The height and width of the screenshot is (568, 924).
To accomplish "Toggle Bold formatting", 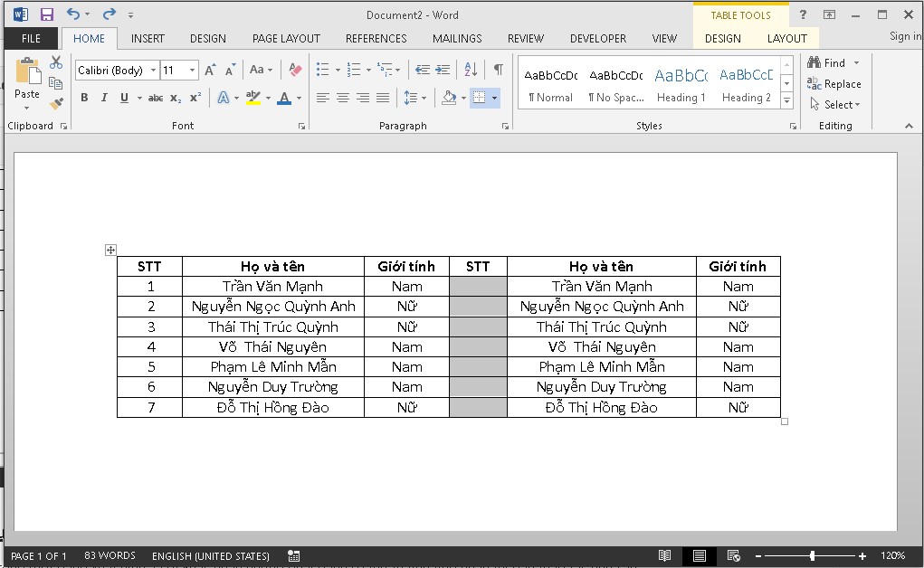I will [84, 98].
